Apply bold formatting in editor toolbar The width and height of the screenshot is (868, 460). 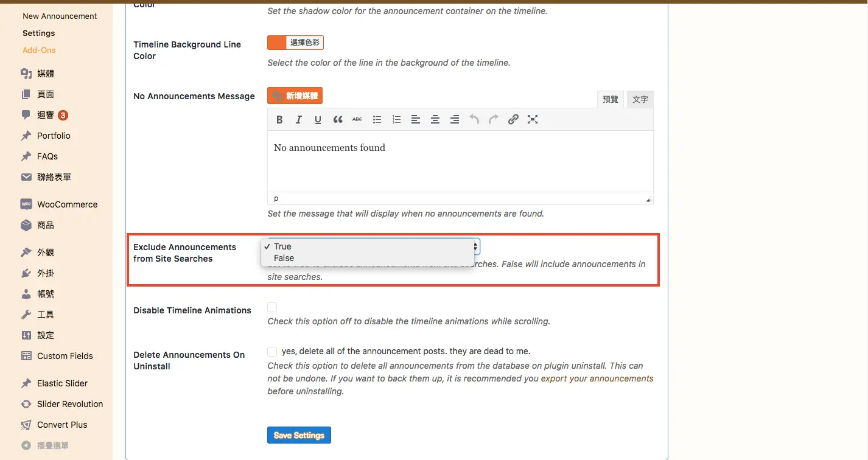[x=279, y=120]
